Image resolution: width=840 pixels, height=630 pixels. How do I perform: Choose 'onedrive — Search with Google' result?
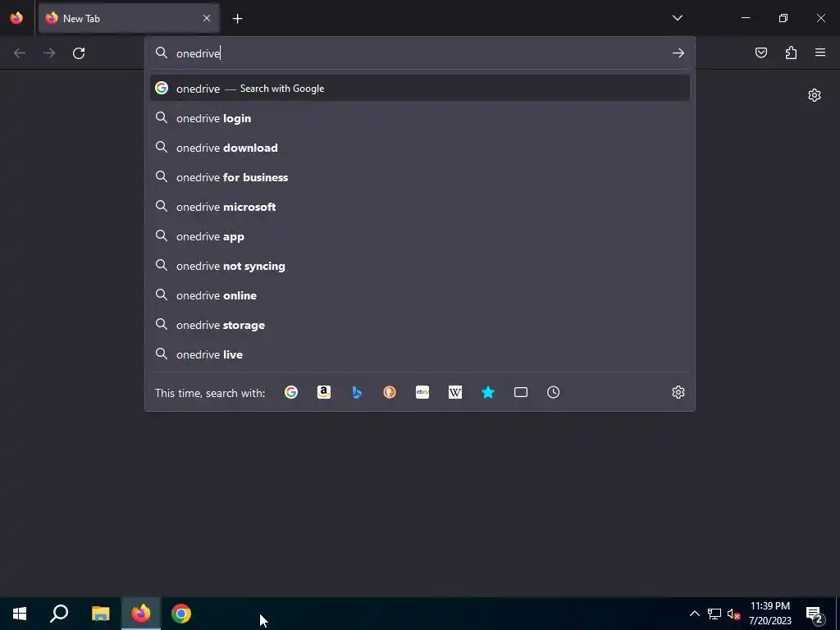tap(419, 89)
